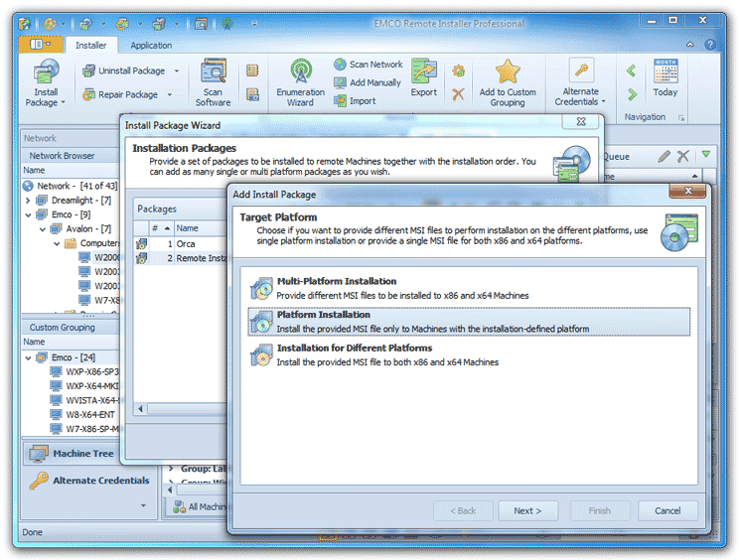Click the Repair Package button

(120, 94)
